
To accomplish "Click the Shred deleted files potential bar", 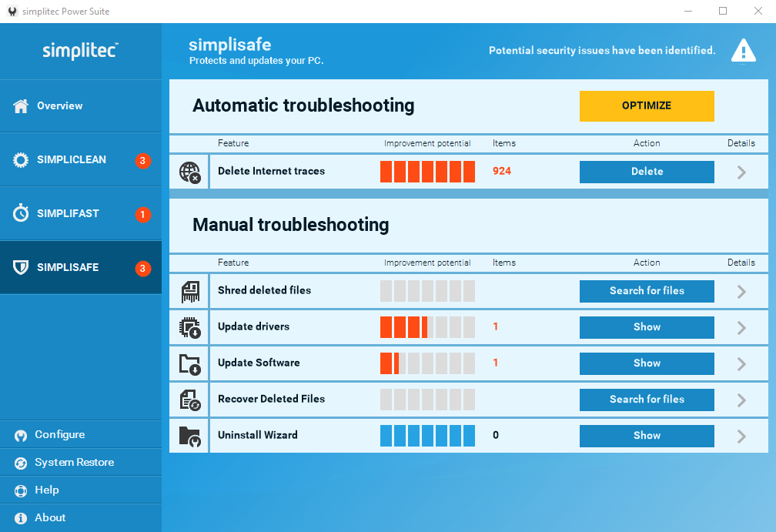I will click(x=427, y=291).
